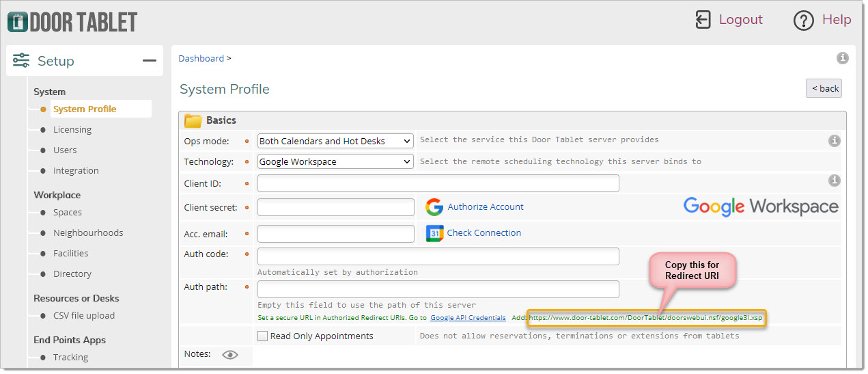Click the Authorize Account link
This screenshot has width=868, height=374.
pos(486,206)
